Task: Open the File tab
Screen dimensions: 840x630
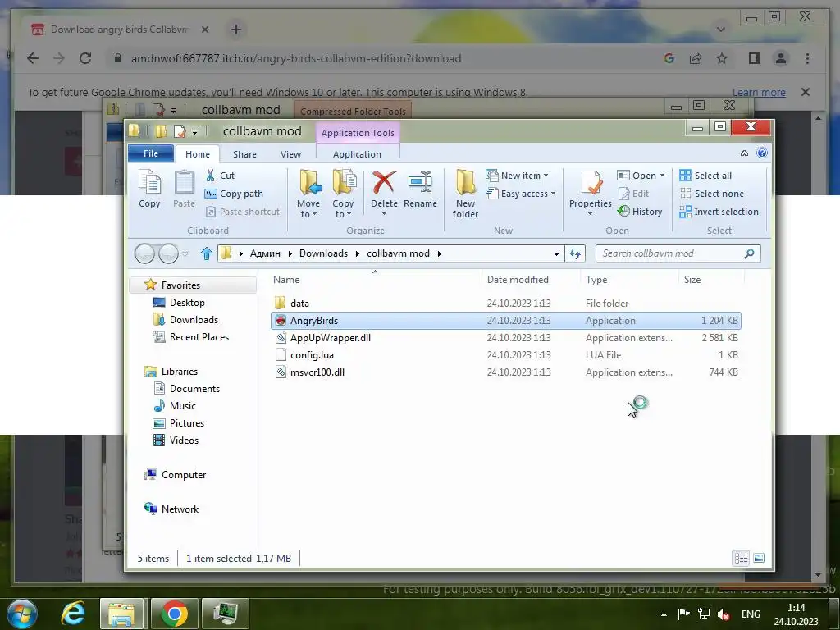Action: click(x=151, y=153)
